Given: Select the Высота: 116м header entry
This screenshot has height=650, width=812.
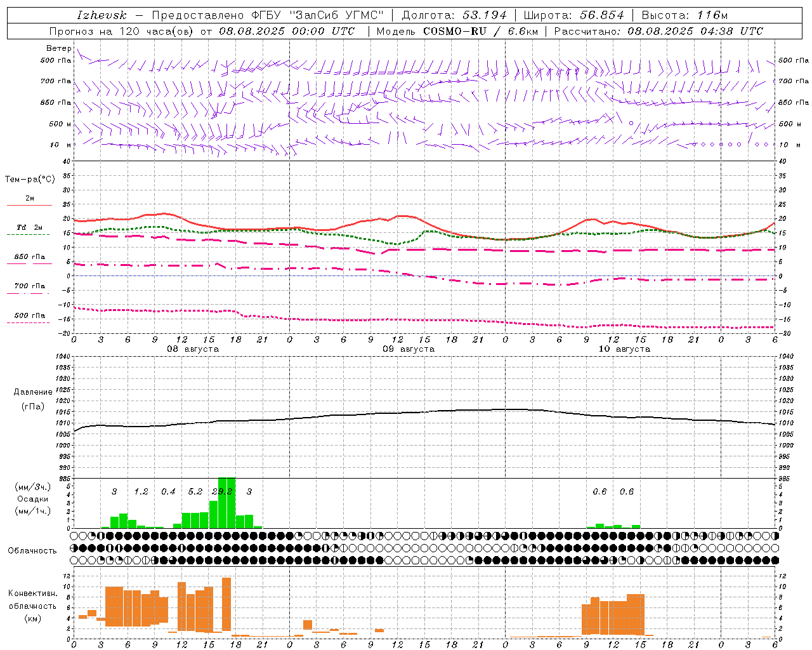Looking at the screenshot, I should (x=685, y=15).
